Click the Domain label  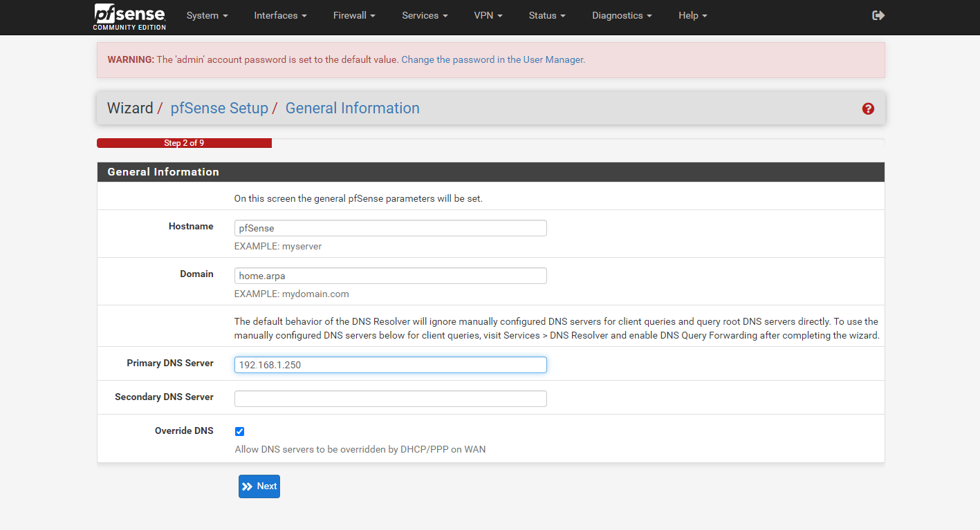click(196, 274)
